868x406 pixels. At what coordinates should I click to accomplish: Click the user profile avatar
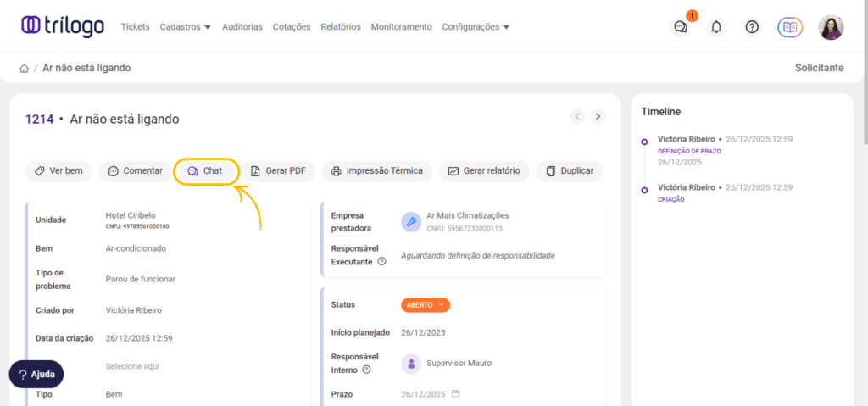pyautogui.click(x=830, y=27)
